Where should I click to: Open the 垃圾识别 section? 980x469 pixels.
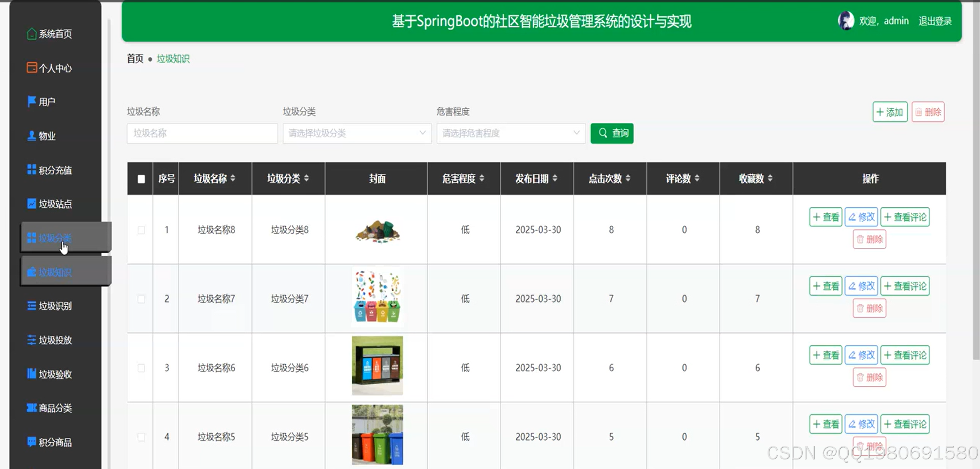pyautogui.click(x=55, y=306)
